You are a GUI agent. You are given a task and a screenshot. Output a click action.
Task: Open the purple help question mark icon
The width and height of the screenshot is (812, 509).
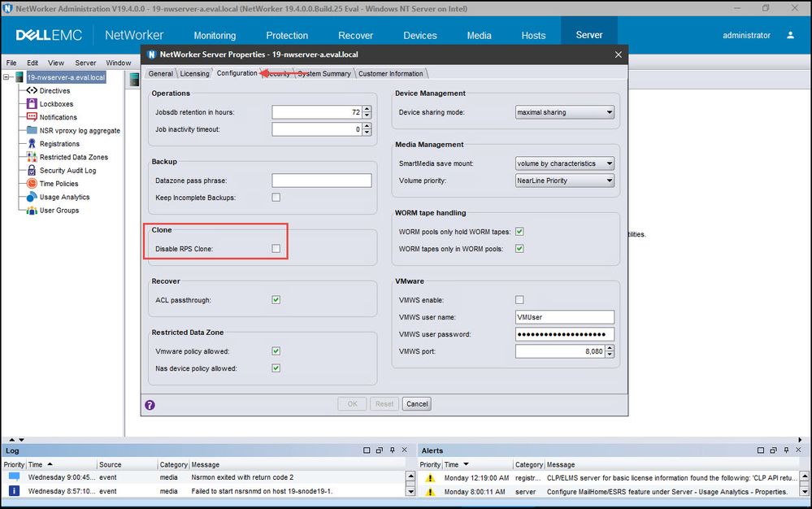pos(150,405)
